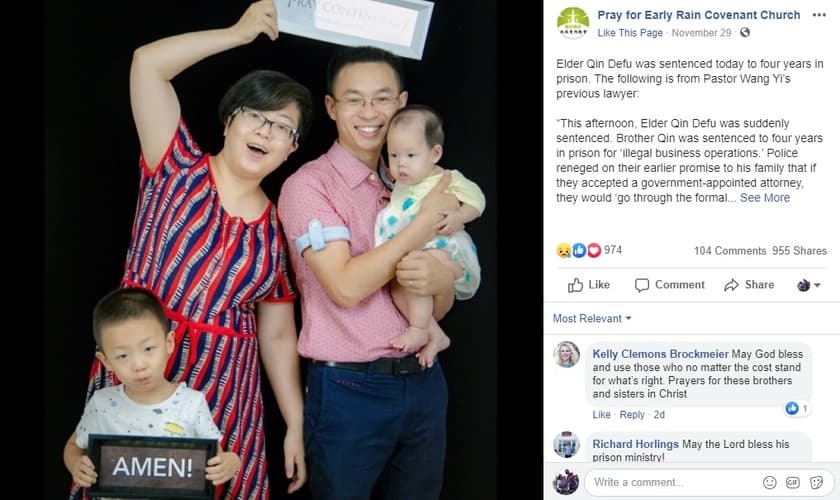Open the three-dot post options menu
840x500 pixels.
tap(819, 15)
